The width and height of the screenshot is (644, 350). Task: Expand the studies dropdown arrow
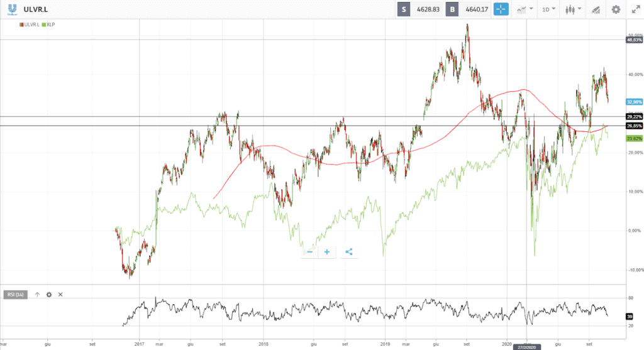point(531,9)
